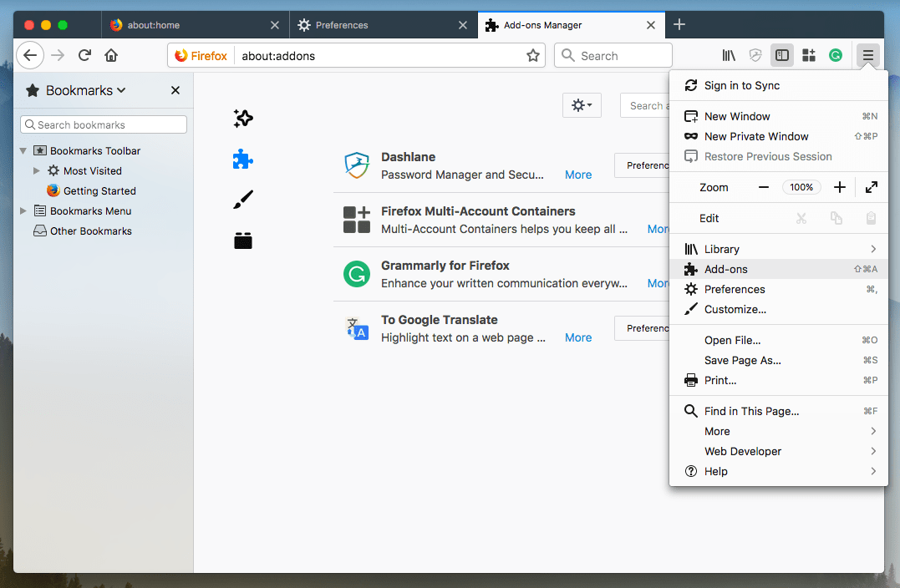Open Get Add-ons category in sidebar
Image resolution: width=900 pixels, height=588 pixels.
[x=243, y=118]
